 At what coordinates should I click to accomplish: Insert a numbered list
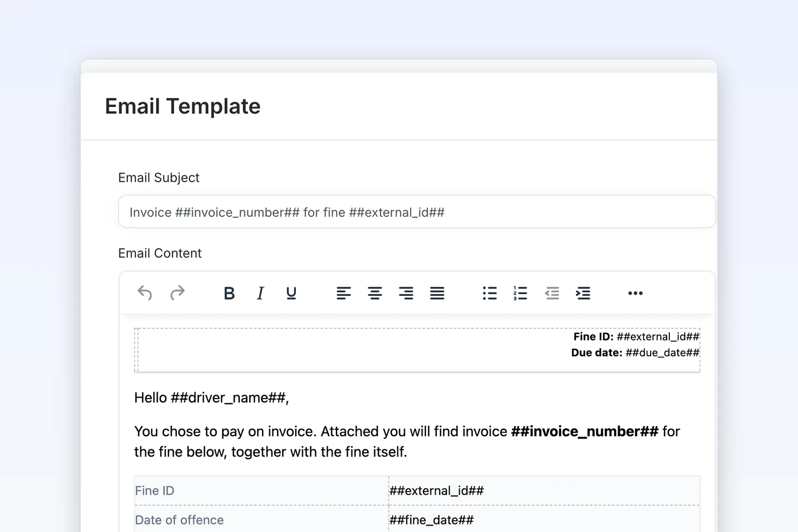tap(520, 293)
